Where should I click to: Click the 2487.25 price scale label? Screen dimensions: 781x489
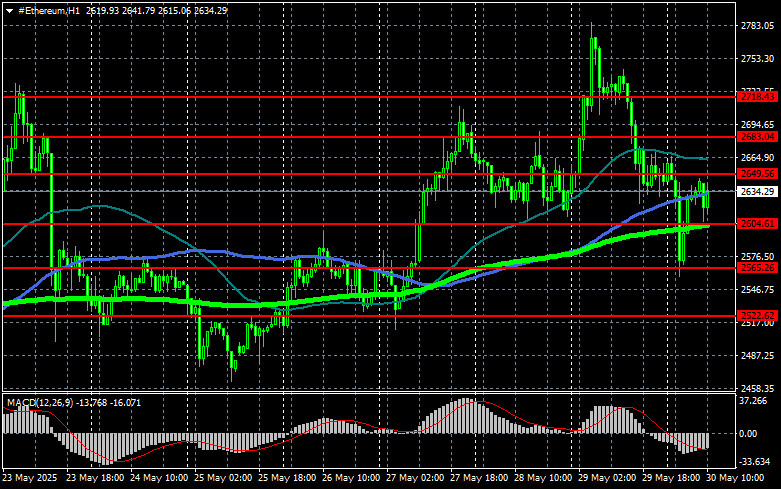click(x=757, y=356)
